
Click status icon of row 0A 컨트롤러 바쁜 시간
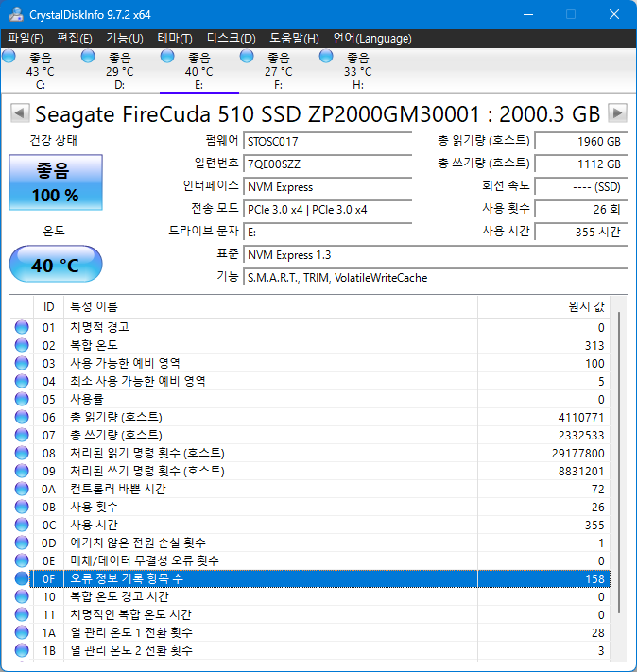[x=22, y=489]
